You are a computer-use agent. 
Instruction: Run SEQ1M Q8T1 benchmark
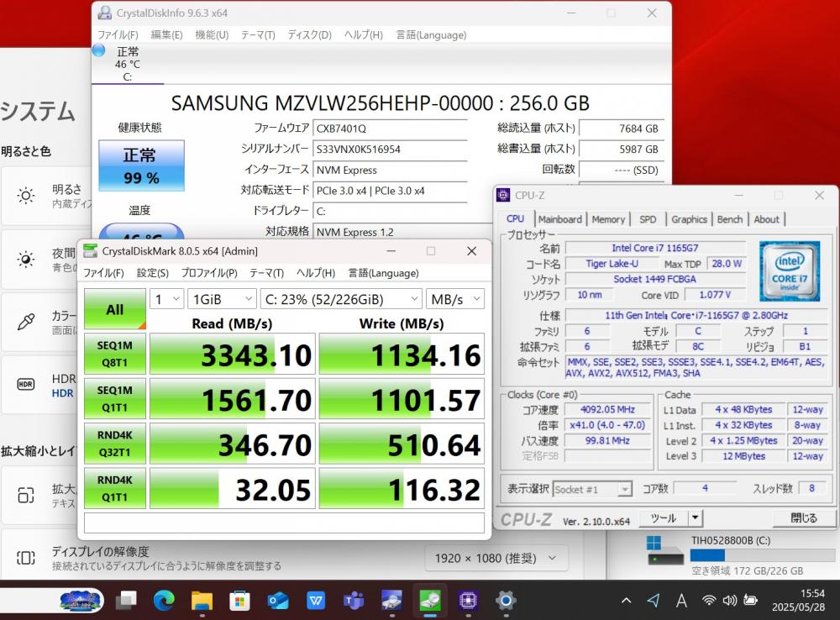(114, 354)
